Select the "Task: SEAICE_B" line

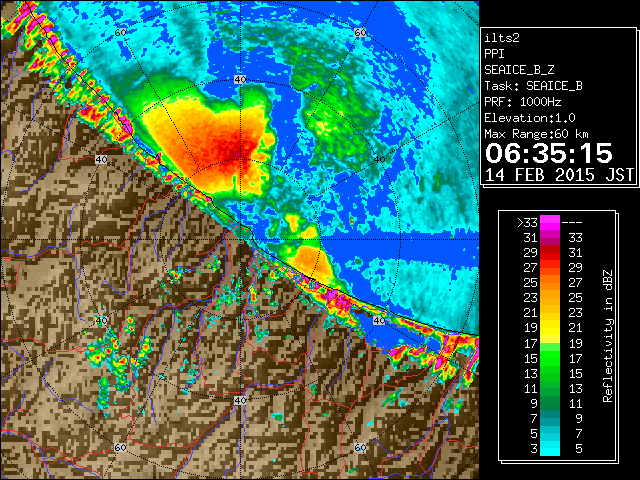533,86
